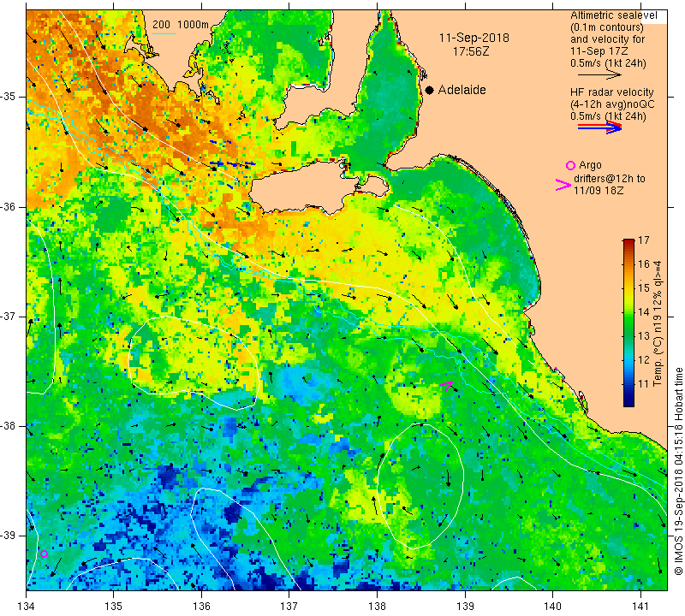Click the 137 longitude axis label
Screen dimensions: 685x616
point(289,606)
